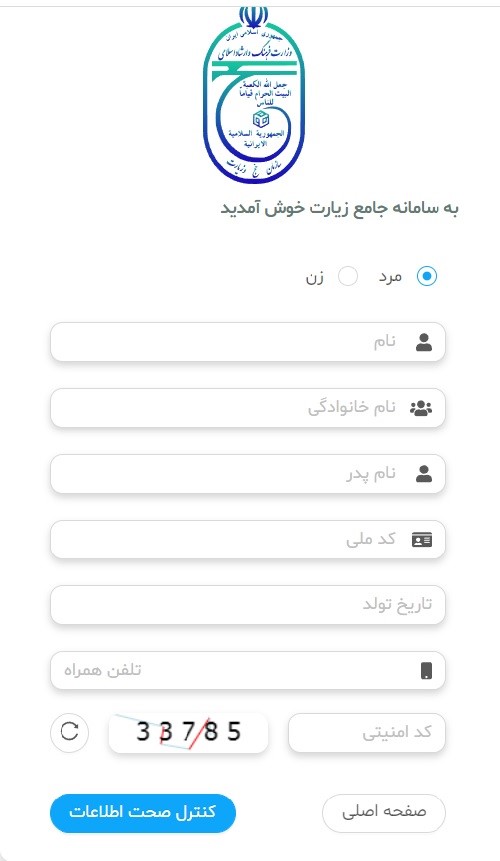Viewport: 500px width, 861px height.
Task: Focus the نام input field
Action: coord(248,342)
